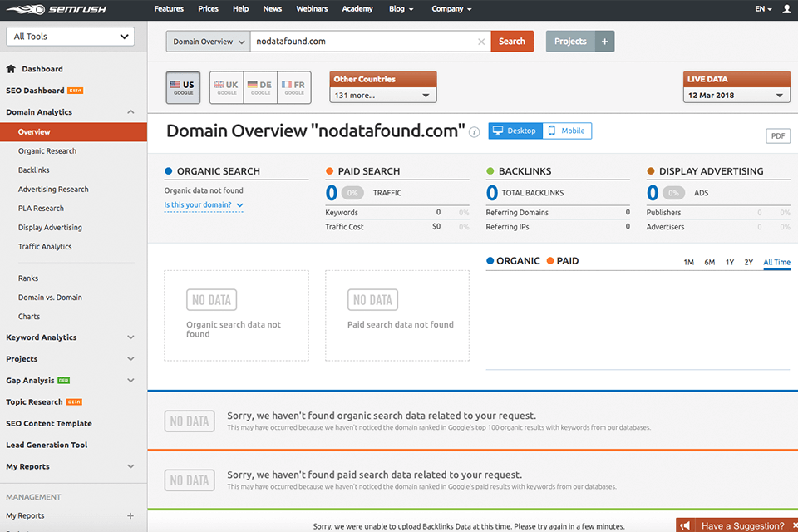Open the Features menu item
798x532 pixels.
tap(169, 9)
